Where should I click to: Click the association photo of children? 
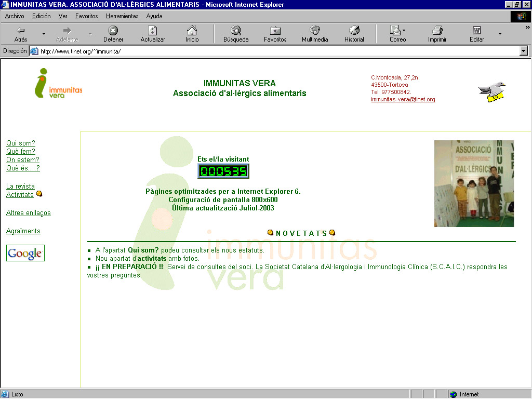coord(474,183)
